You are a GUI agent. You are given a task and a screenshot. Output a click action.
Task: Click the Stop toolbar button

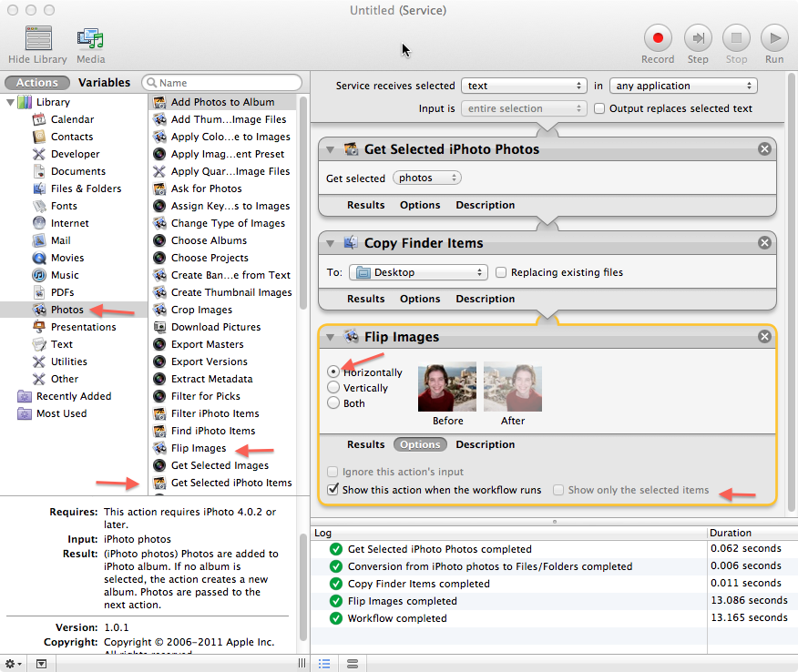(x=736, y=38)
